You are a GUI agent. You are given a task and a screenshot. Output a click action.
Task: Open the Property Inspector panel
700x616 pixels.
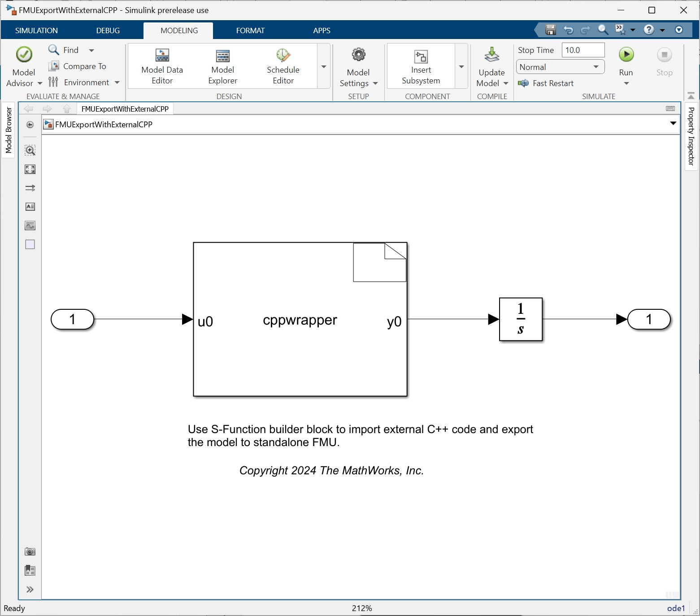click(691, 134)
